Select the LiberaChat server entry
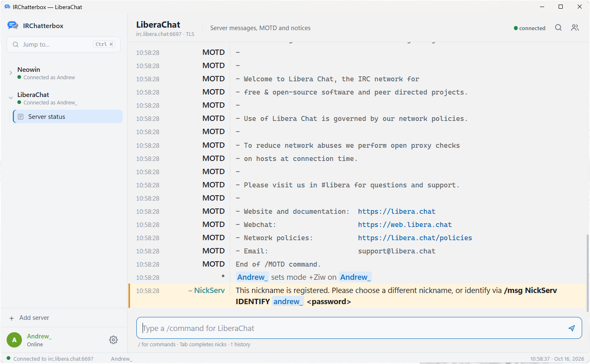This screenshot has height=364, width=590. click(x=33, y=95)
